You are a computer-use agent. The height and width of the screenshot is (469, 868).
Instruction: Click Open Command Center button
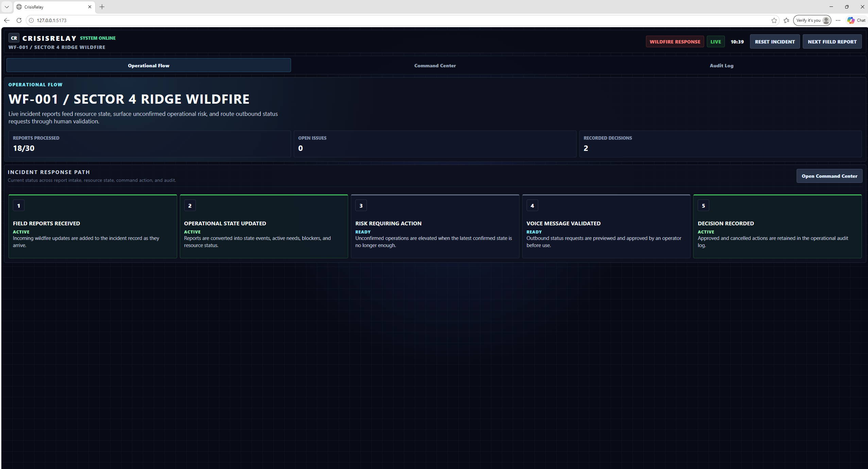[x=829, y=176]
